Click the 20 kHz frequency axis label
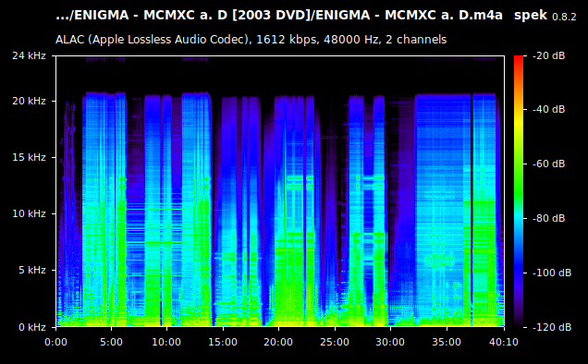The height and width of the screenshot is (364, 588). click(29, 102)
